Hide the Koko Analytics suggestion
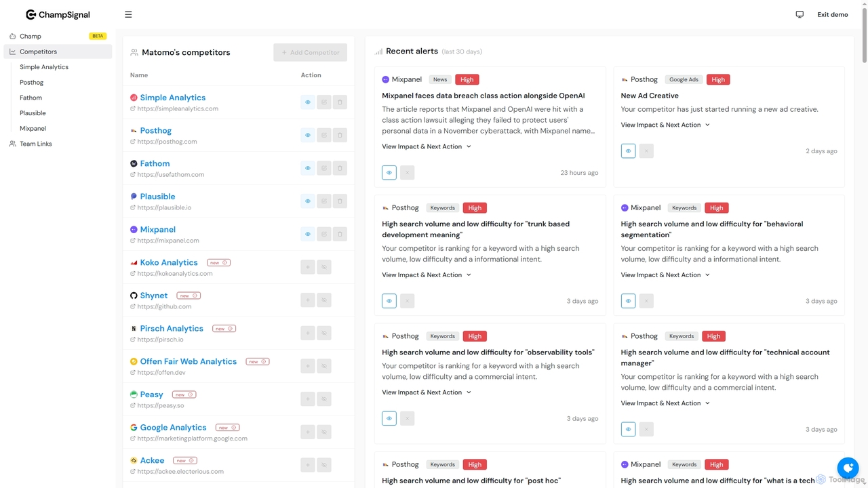Image resolution: width=868 pixels, height=488 pixels. [324, 267]
